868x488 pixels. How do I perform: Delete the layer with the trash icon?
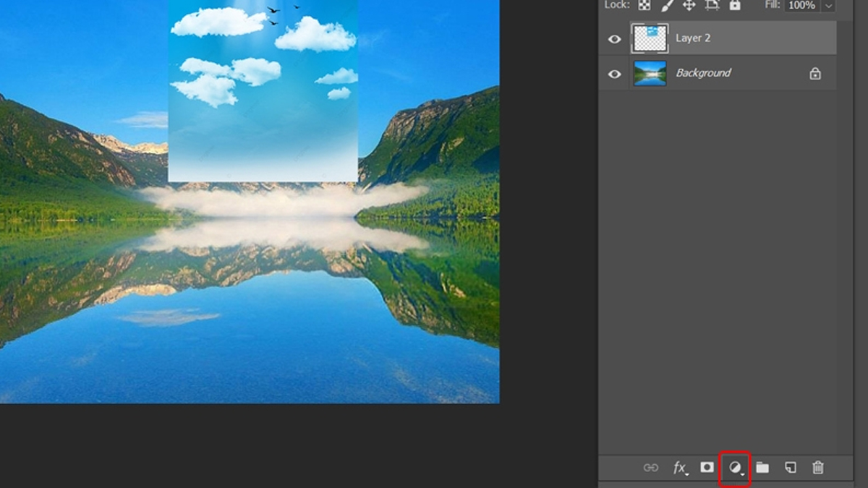click(x=818, y=468)
